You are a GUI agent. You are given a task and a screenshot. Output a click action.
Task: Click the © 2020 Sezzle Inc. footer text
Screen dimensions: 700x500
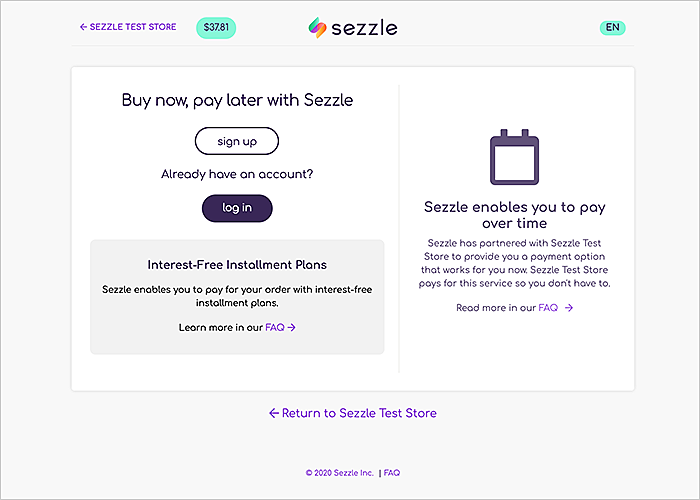click(x=340, y=473)
